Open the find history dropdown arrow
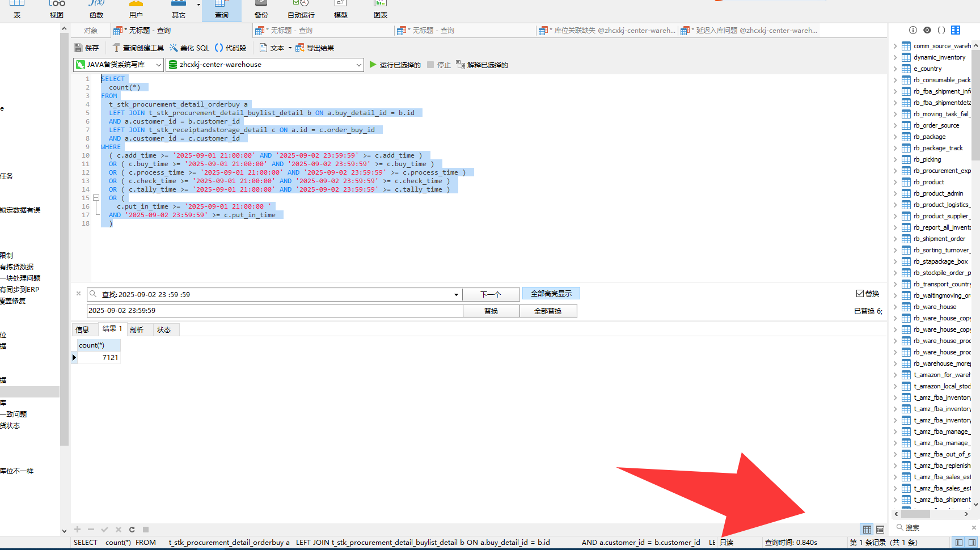The height and width of the screenshot is (550, 980). [456, 295]
